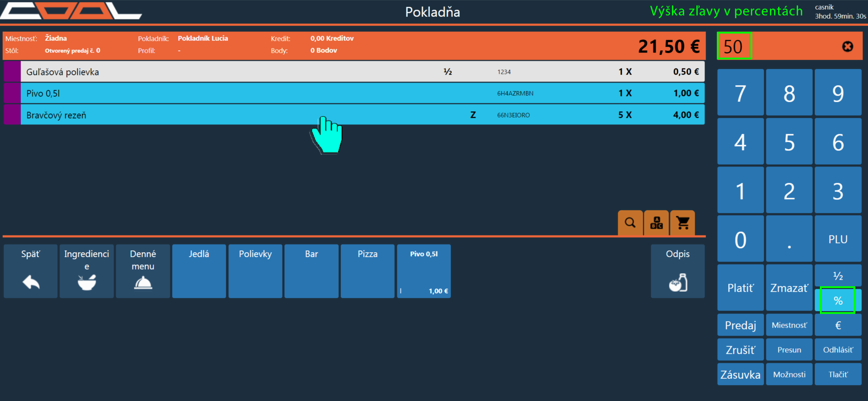This screenshot has width=868, height=401.
Task: Click the shopping cart icon
Action: tap(683, 223)
